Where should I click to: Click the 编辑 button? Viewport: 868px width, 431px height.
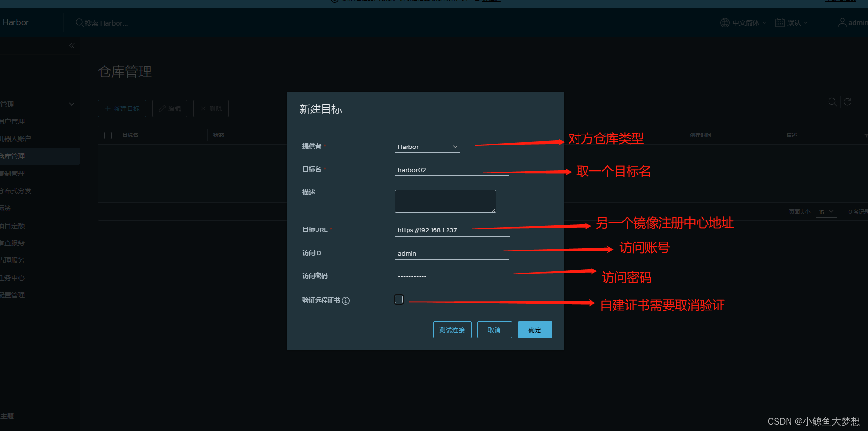click(170, 108)
